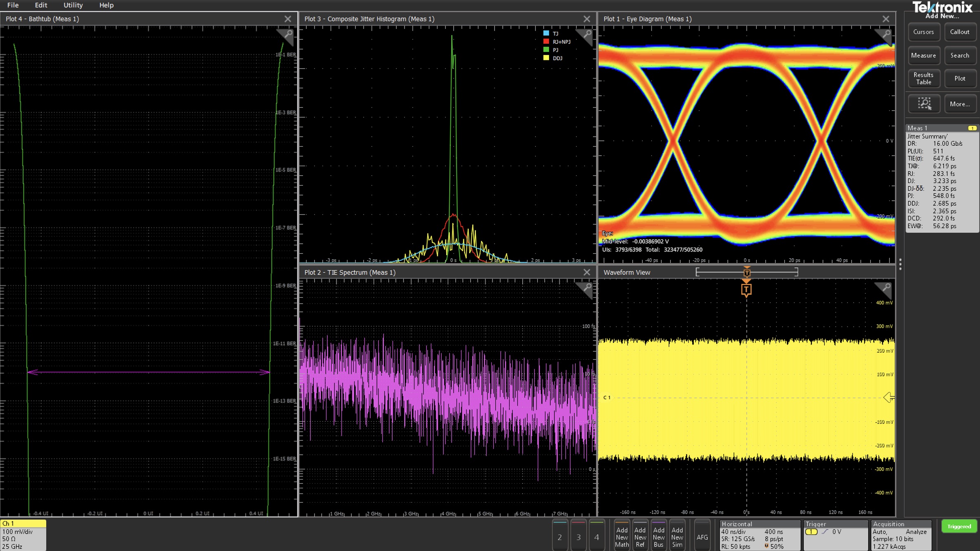
Task: Select the orange trigger position T marker
Action: coord(746,290)
